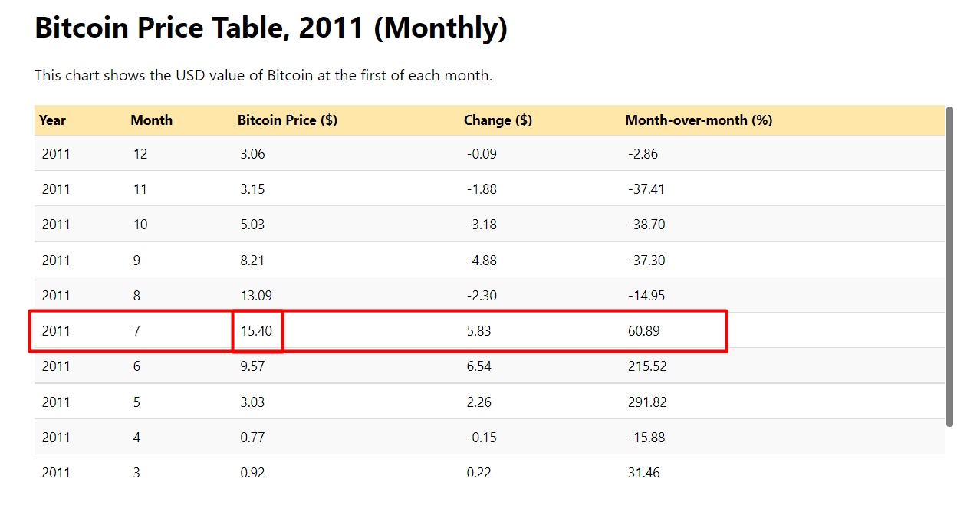Click month cell '9'
The height and width of the screenshot is (505, 980).
136,261
